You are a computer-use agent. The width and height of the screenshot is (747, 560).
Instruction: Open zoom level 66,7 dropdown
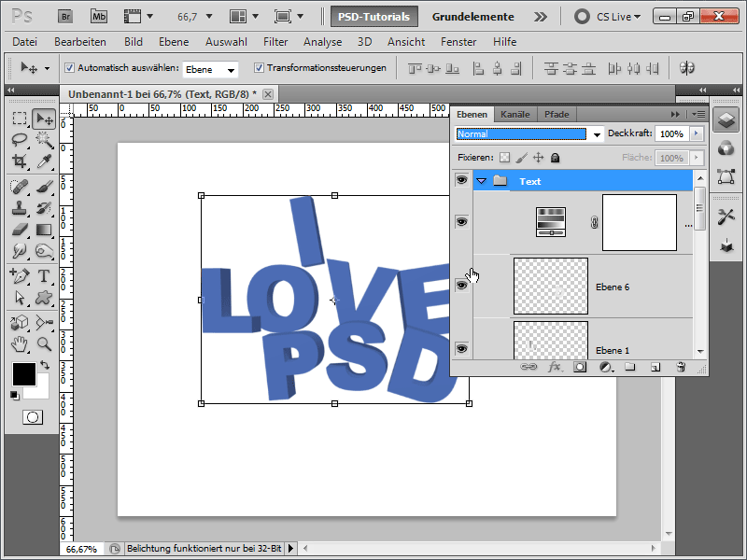(x=209, y=17)
